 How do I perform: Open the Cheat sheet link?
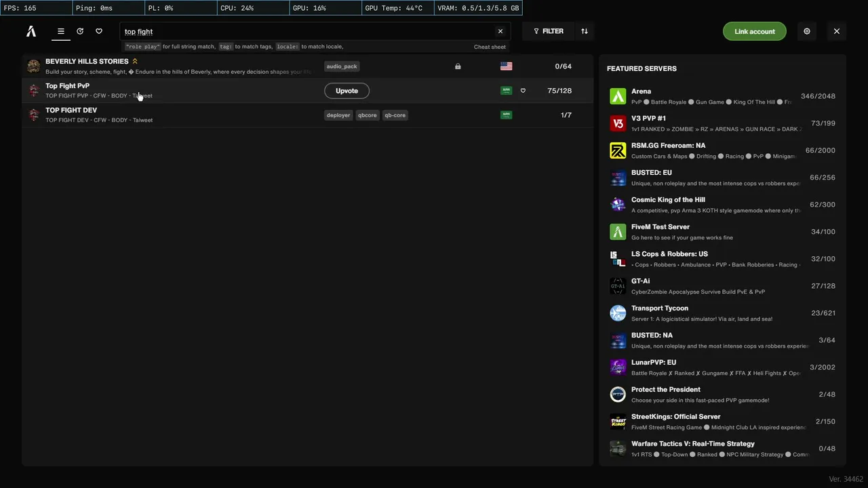(x=490, y=47)
